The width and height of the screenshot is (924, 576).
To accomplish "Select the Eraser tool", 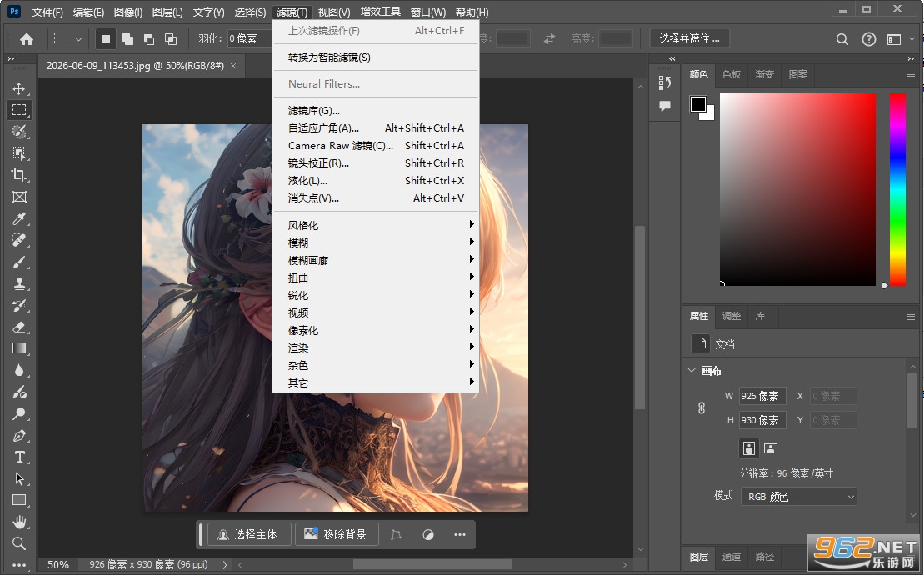I will click(19, 328).
